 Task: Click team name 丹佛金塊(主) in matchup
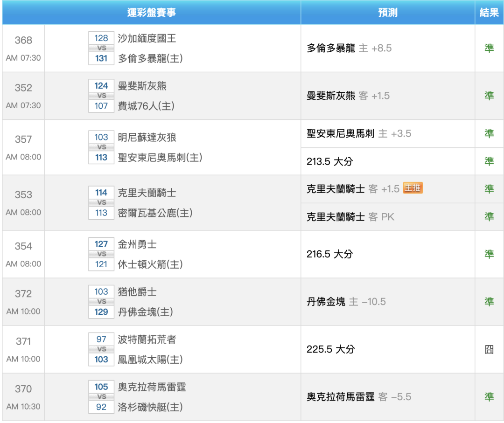coord(145,312)
